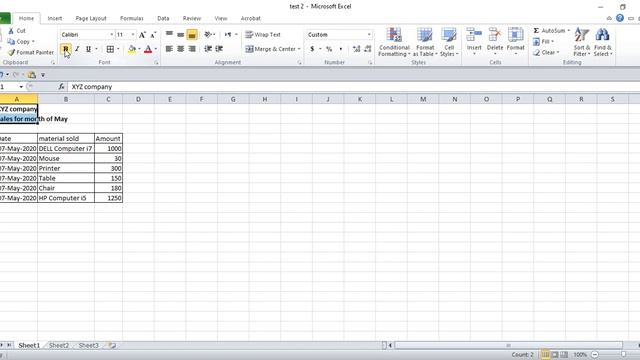Image resolution: width=640 pixels, height=360 pixels.
Task: Open Format as Table gallery
Action: [x=424, y=42]
